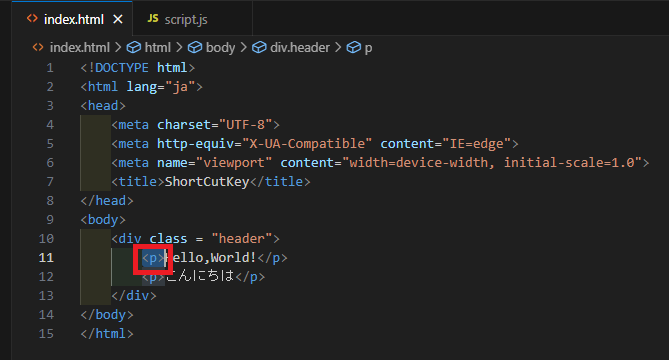Select html in the breadcrumb path

point(157,47)
